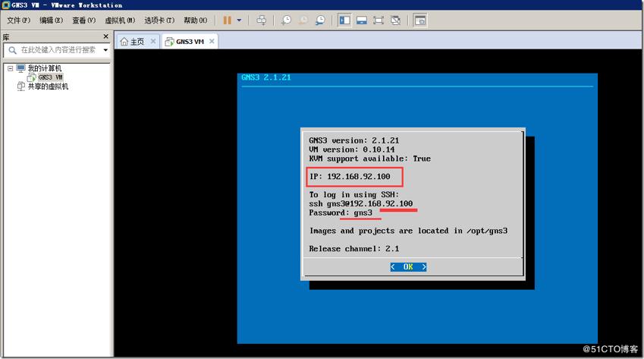Take a snapshot of the virtual machine
Image resolution: width=644 pixels, height=359 pixels.
point(286,20)
